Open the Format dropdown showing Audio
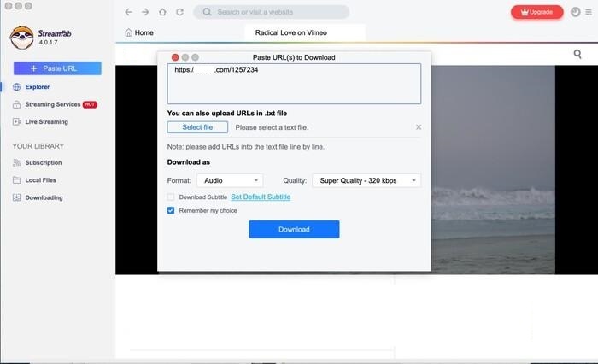Image resolution: width=598 pixels, height=364 pixels. tap(230, 180)
